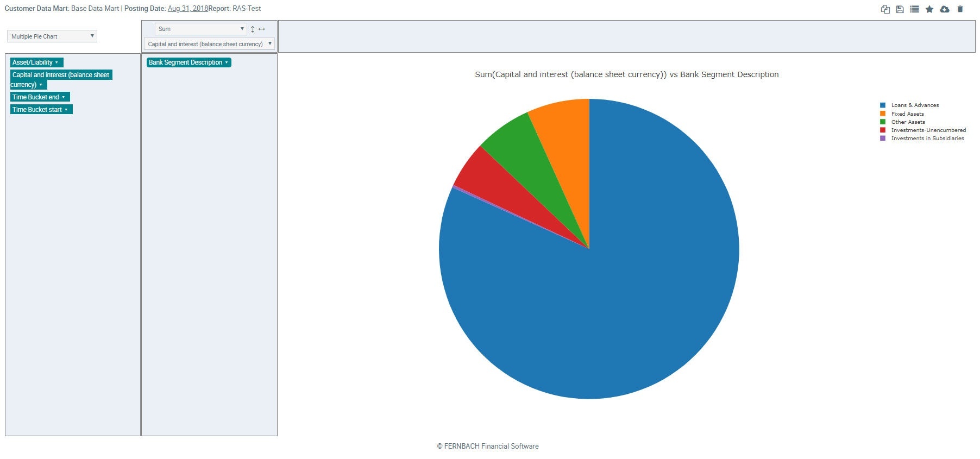
Task: Save the report with floppy disk icon
Action: [900, 9]
